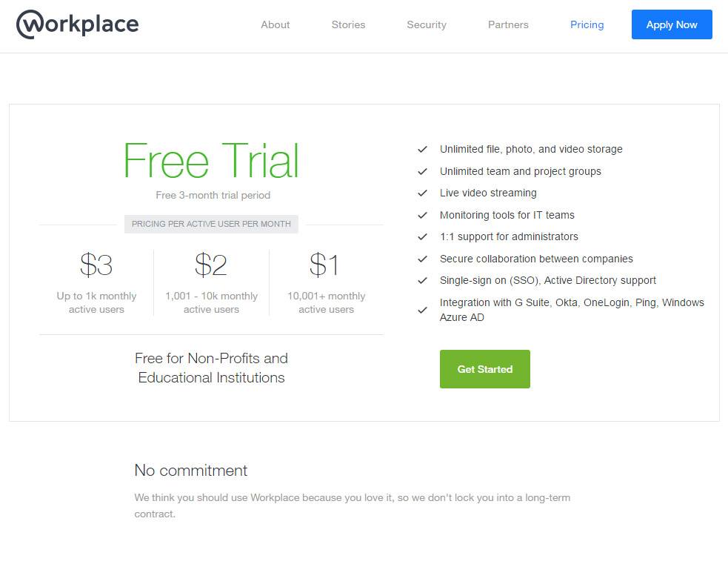This screenshot has height=567, width=728.
Task: Click the $3 price tier
Action: 96,265
